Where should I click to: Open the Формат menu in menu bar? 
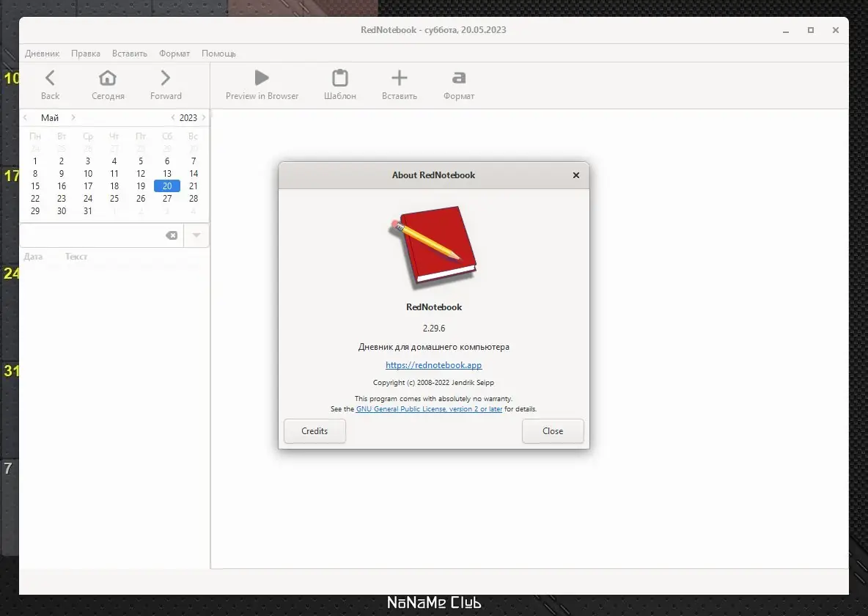pos(174,54)
